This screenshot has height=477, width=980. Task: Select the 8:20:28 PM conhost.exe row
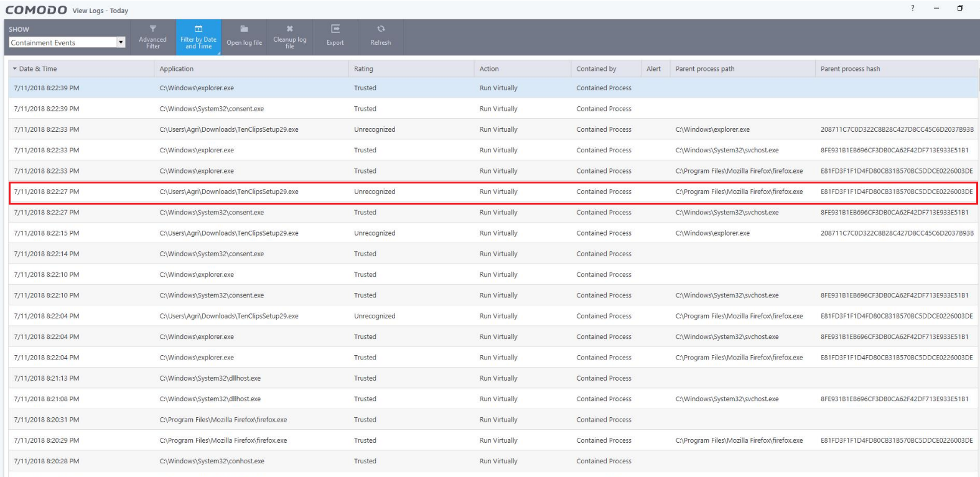tap(493, 461)
